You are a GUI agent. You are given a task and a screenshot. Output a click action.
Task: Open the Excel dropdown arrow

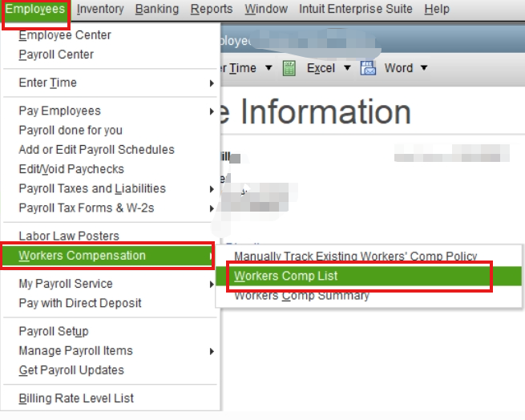coord(347,68)
